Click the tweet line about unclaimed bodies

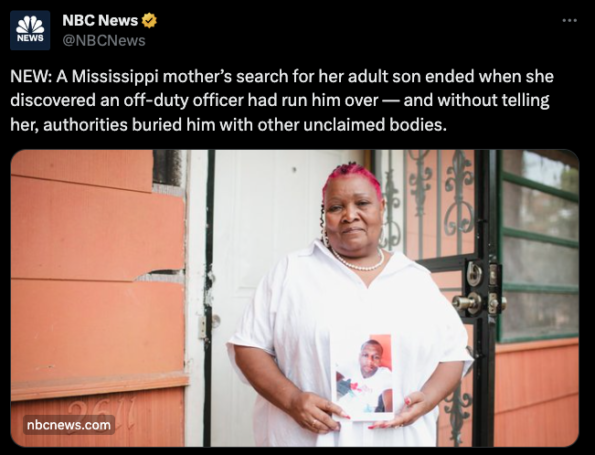(x=228, y=125)
